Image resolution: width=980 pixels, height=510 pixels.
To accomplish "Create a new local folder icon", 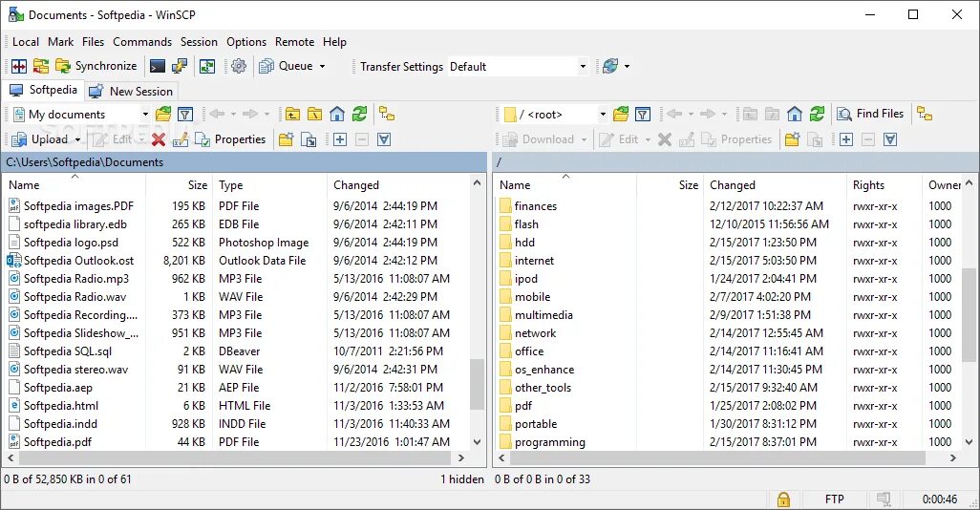I will pos(287,139).
